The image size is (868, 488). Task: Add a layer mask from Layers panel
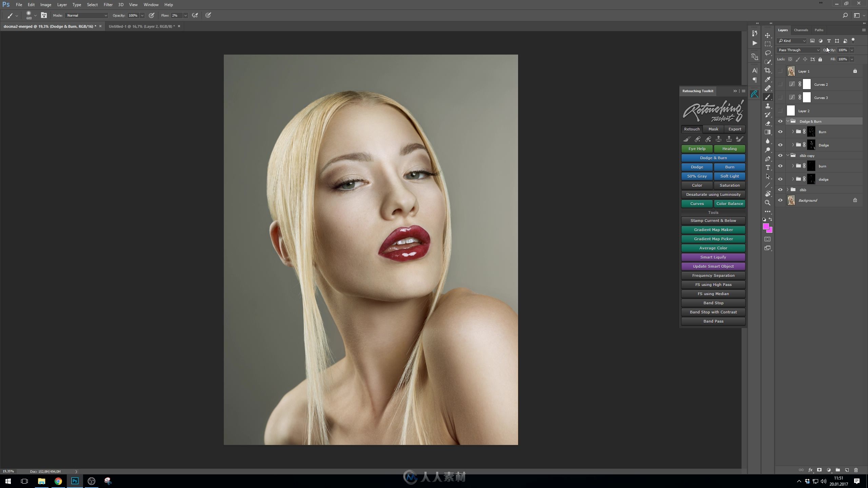point(819,470)
